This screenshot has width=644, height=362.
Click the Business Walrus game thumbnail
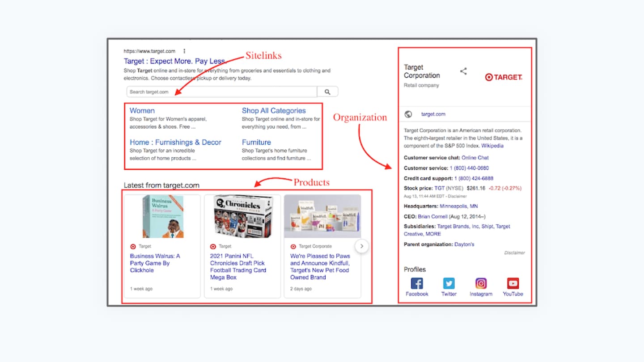(x=163, y=216)
